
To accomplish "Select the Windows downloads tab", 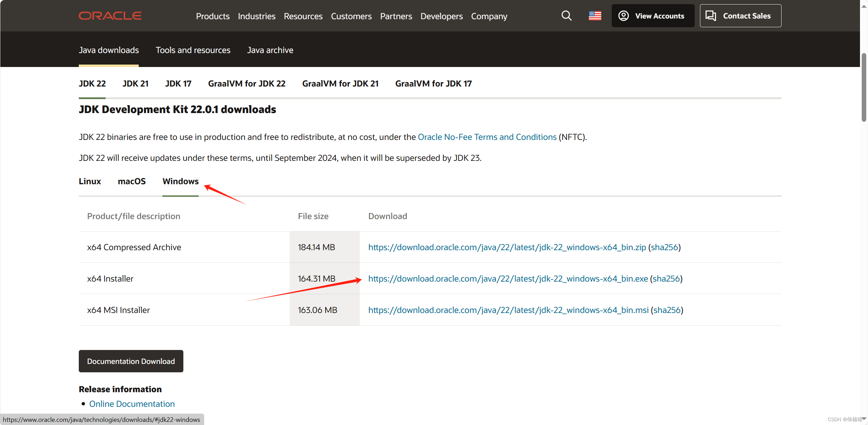I will click(180, 181).
